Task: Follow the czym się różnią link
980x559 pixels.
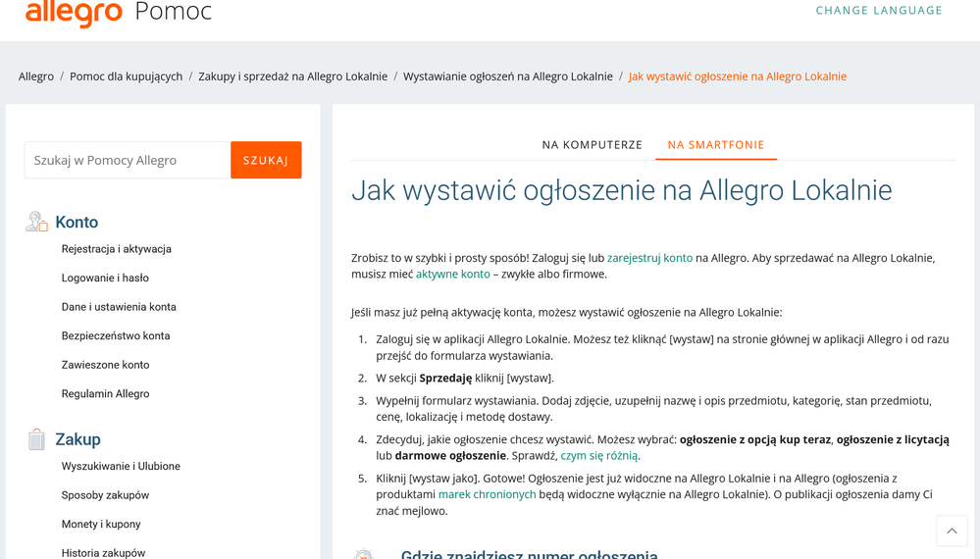Action: (x=599, y=456)
